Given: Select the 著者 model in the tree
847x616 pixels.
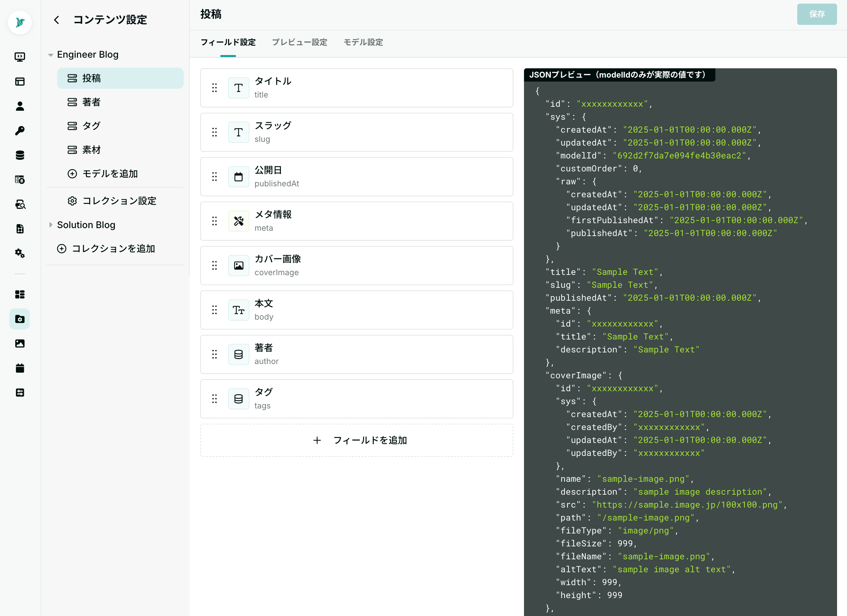Looking at the screenshot, I should click(x=92, y=102).
